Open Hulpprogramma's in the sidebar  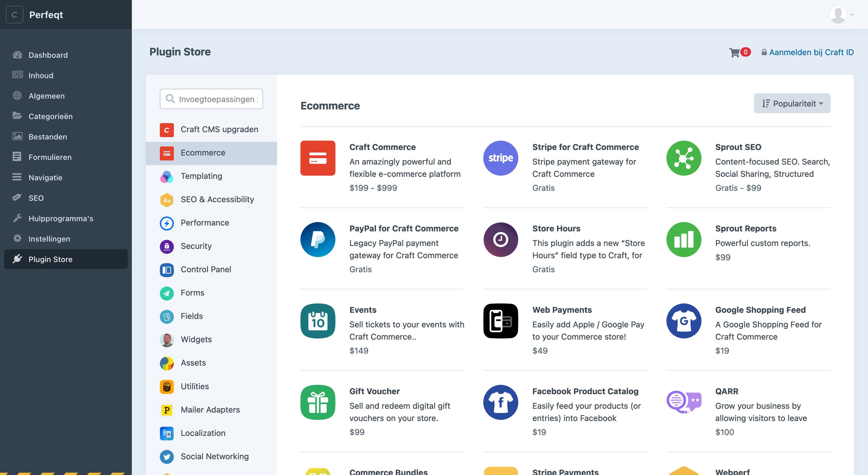click(66, 218)
